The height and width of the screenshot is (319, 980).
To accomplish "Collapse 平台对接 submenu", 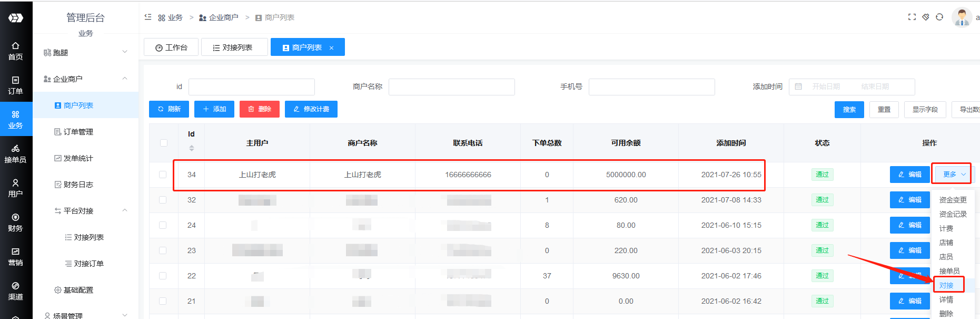I will point(86,210).
